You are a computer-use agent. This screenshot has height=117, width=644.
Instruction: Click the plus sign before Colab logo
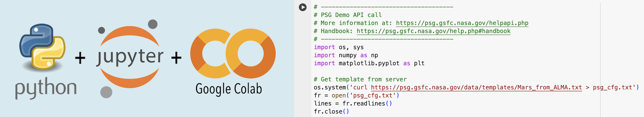tap(176, 58)
